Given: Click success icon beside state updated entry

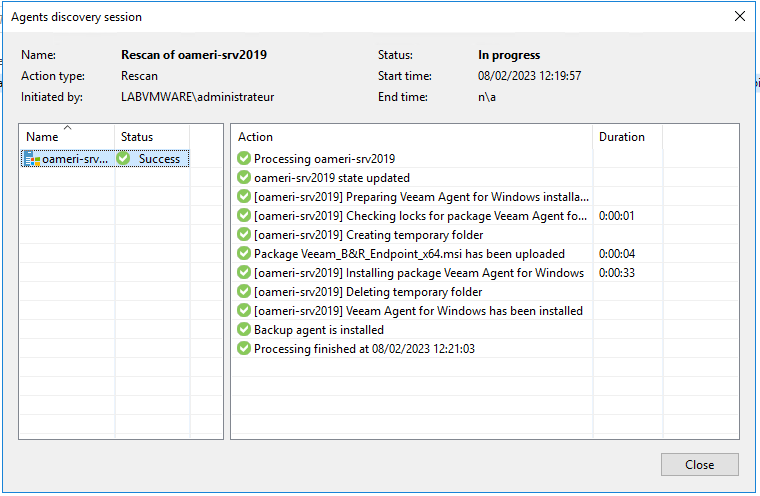Looking at the screenshot, I should click(244, 177).
